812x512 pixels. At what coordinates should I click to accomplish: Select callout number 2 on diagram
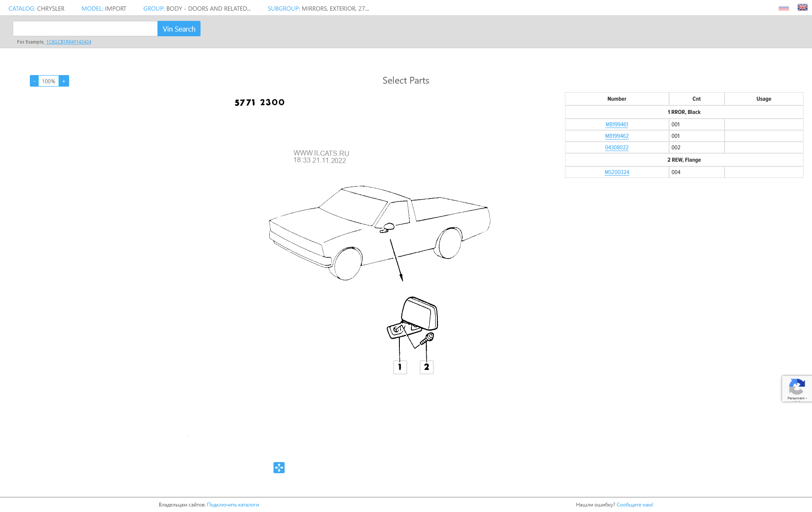[x=427, y=367]
